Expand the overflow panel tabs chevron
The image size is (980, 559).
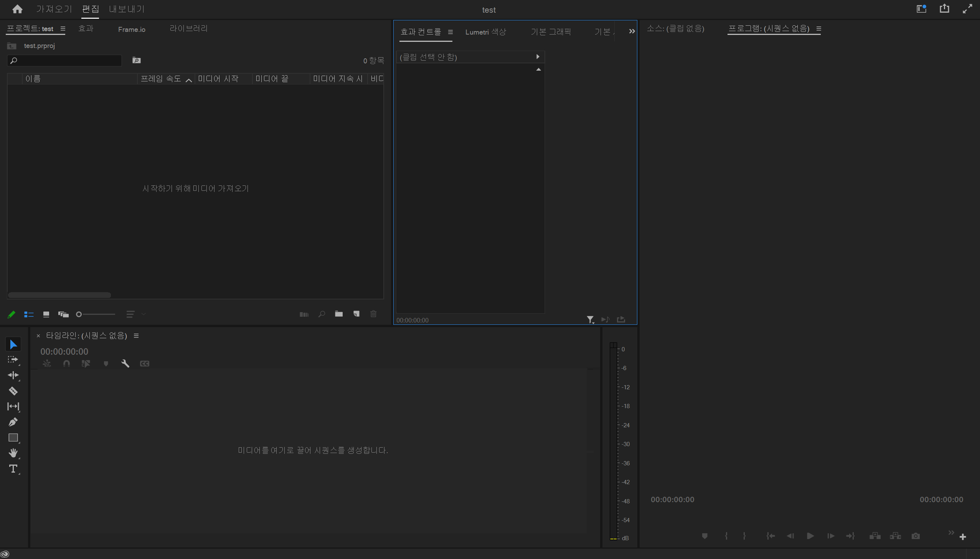pyautogui.click(x=632, y=31)
